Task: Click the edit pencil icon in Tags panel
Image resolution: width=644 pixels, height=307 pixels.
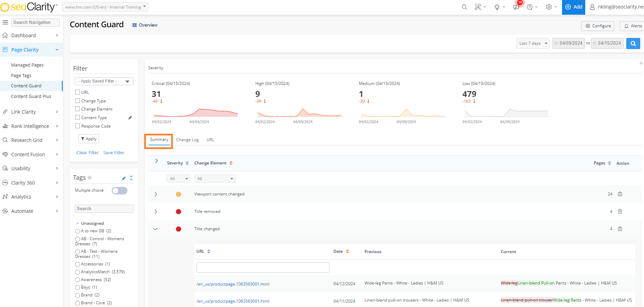Action: pos(124,178)
